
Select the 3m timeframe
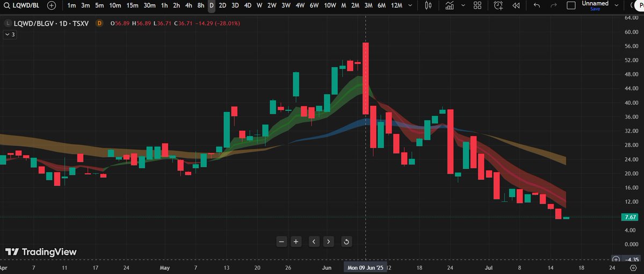(85, 5)
